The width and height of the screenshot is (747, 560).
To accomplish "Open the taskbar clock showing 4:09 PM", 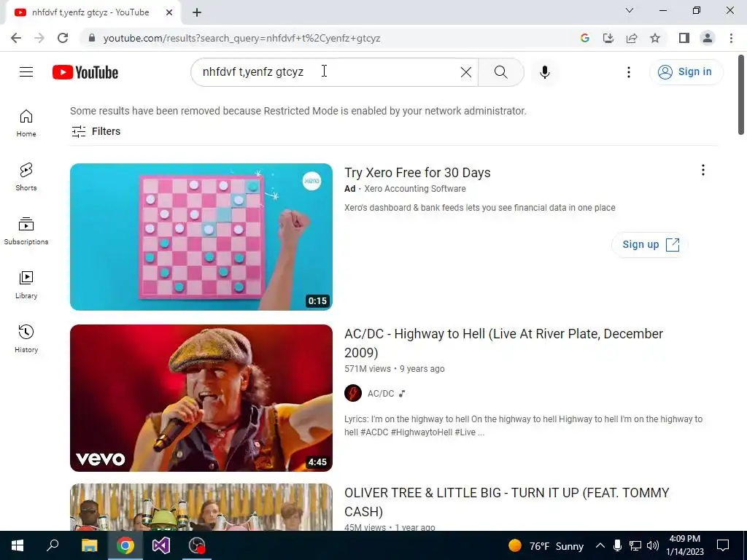I will 684,545.
